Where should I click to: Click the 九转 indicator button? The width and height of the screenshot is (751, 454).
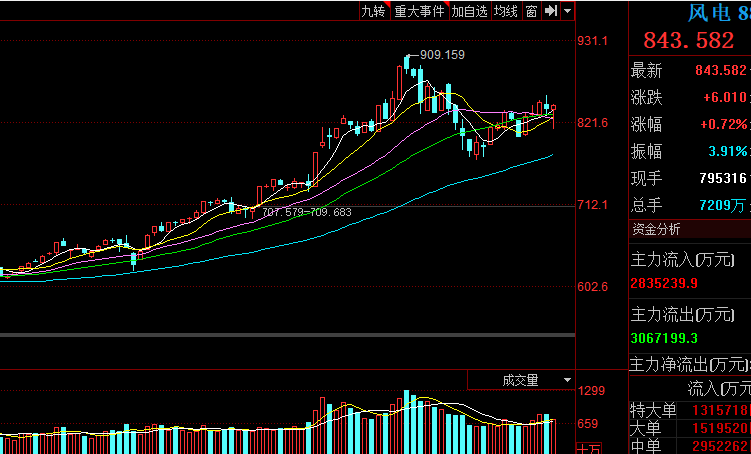373,11
